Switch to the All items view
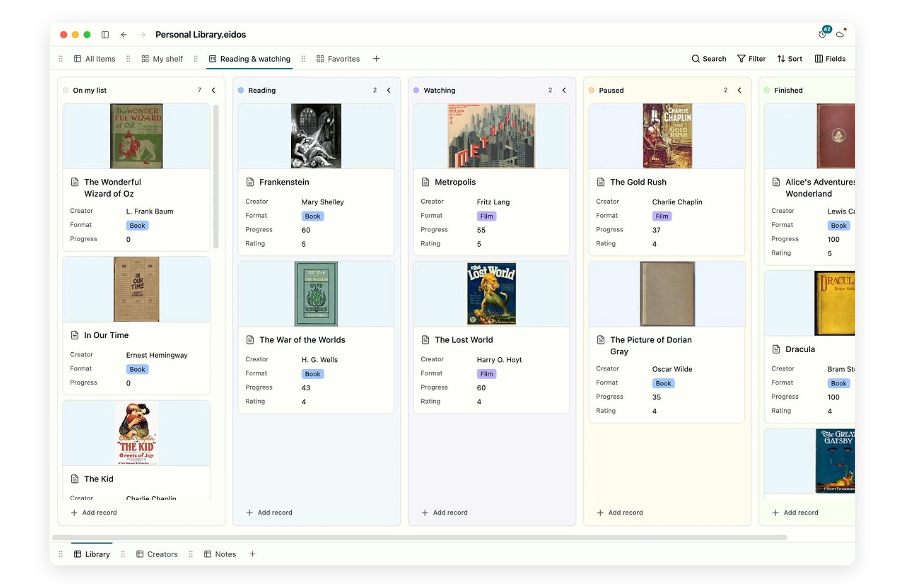Viewport: 905px width, 588px height. click(x=94, y=59)
